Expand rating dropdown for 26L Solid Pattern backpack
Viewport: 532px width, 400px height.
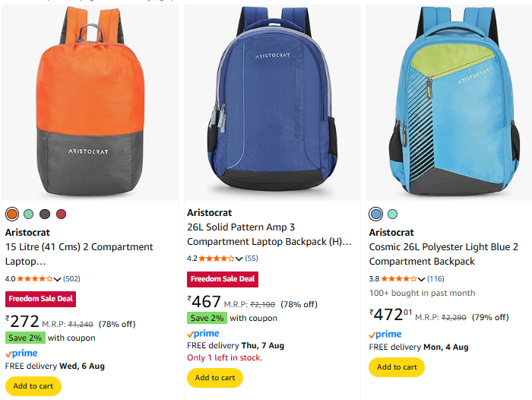click(239, 259)
